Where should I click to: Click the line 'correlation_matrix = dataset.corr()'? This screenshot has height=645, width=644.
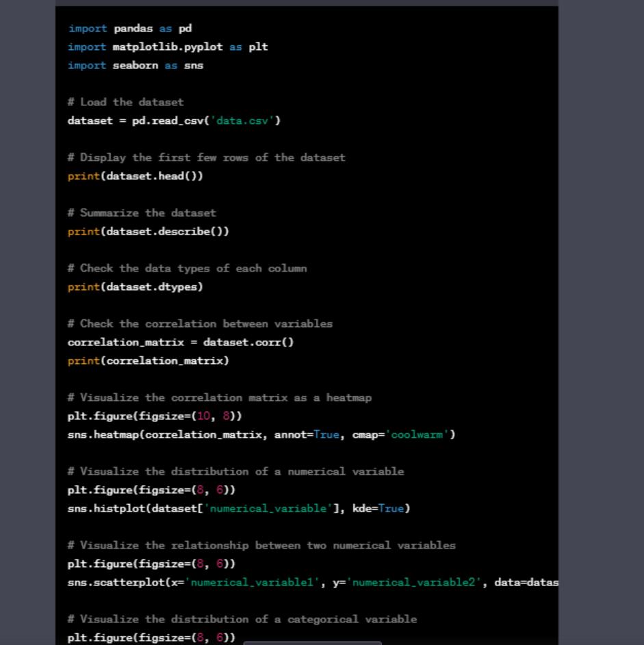click(x=181, y=342)
